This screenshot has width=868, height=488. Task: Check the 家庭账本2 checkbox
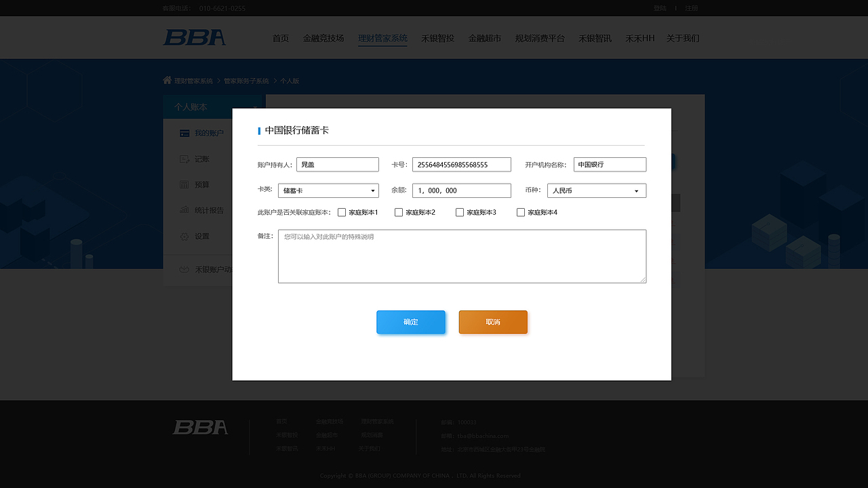tap(399, 212)
